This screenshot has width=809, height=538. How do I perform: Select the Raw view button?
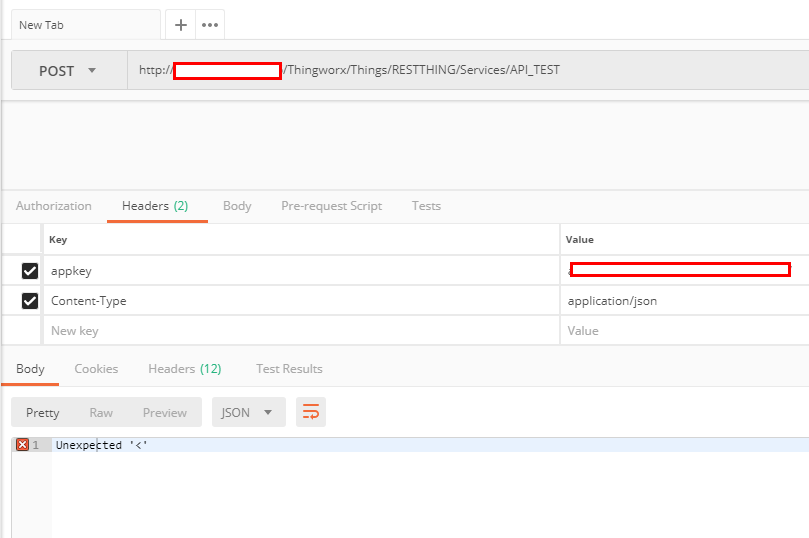point(101,412)
